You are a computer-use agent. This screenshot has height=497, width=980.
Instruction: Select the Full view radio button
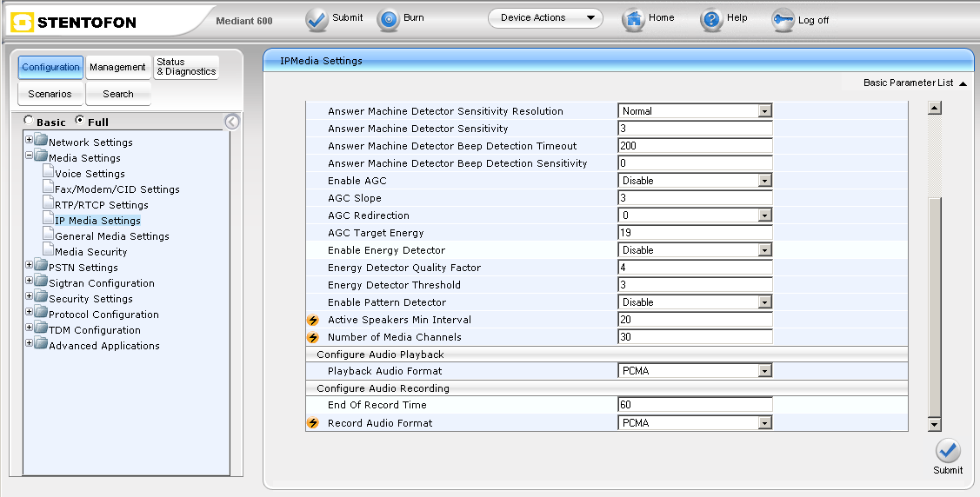pyautogui.click(x=80, y=121)
